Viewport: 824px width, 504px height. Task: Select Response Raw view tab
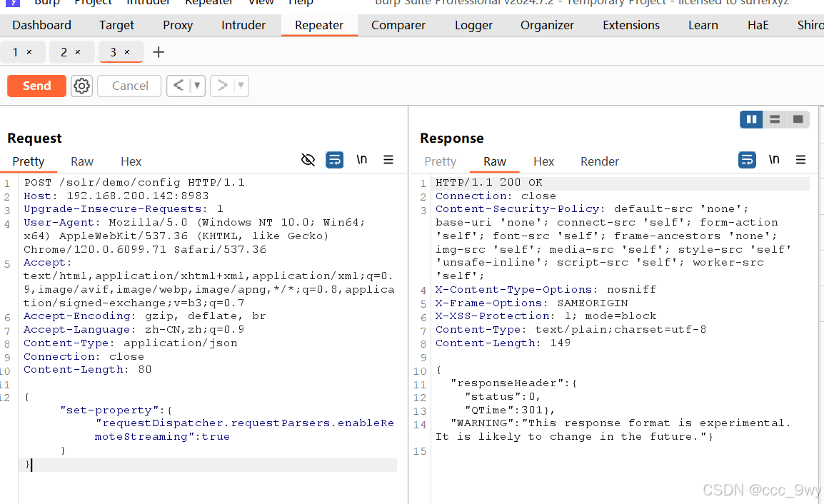[495, 161]
